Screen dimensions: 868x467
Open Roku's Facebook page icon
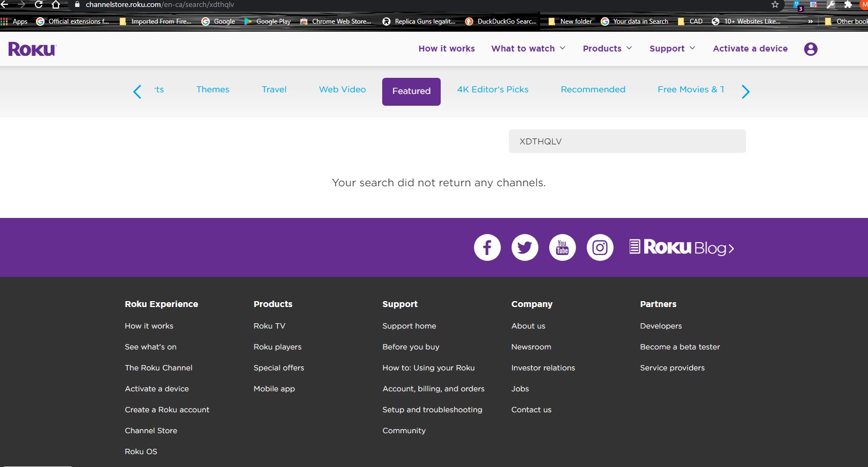(487, 247)
